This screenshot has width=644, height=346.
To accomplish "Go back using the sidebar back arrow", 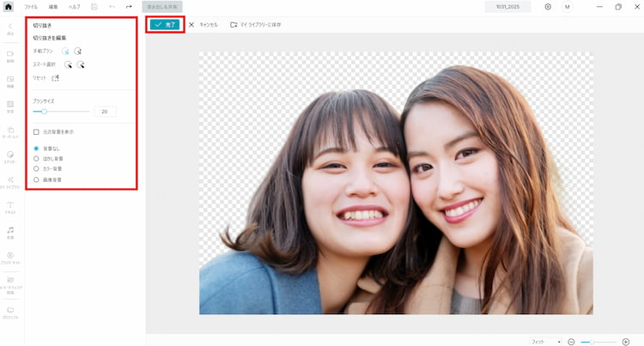I will point(10,28).
